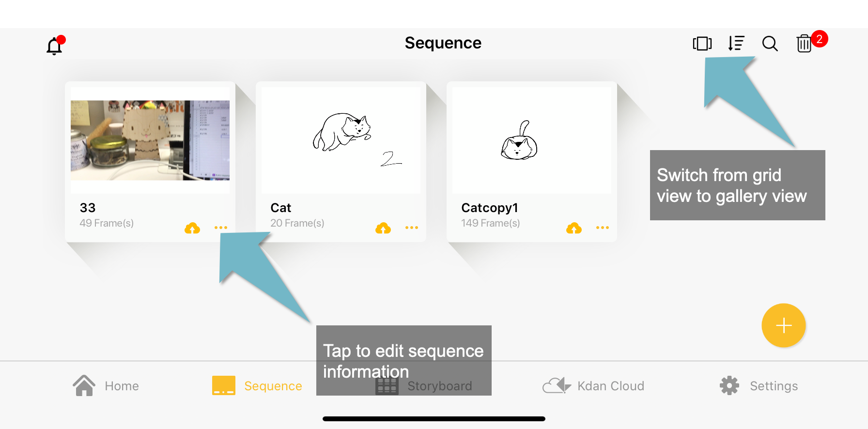The width and height of the screenshot is (868, 429).
Task: Upload Catcopy1 sequence to cloud
Action: pos(574,228)
